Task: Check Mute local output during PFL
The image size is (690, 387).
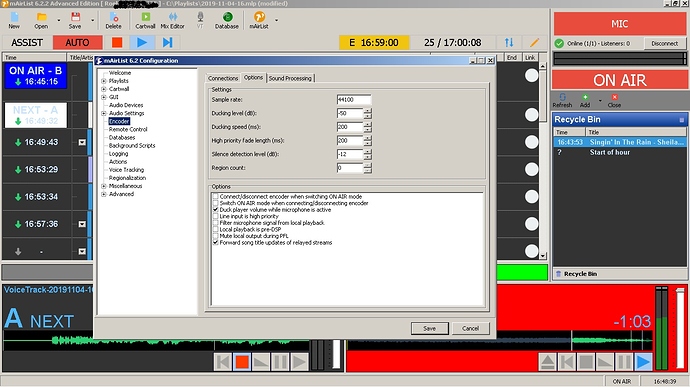Action: [216, 236]
